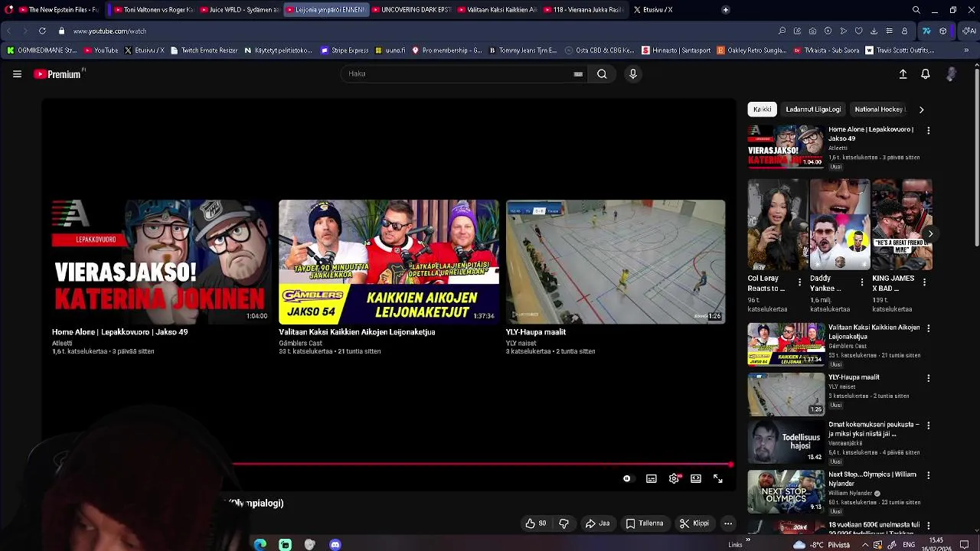Open the YouTube hamburger guide menu
The image size is (980, 551).
17,74
